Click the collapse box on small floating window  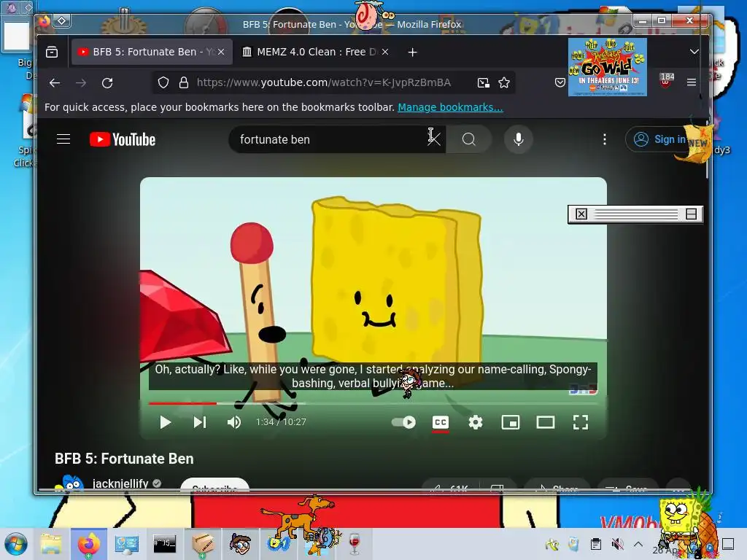(x=692, y=214)
